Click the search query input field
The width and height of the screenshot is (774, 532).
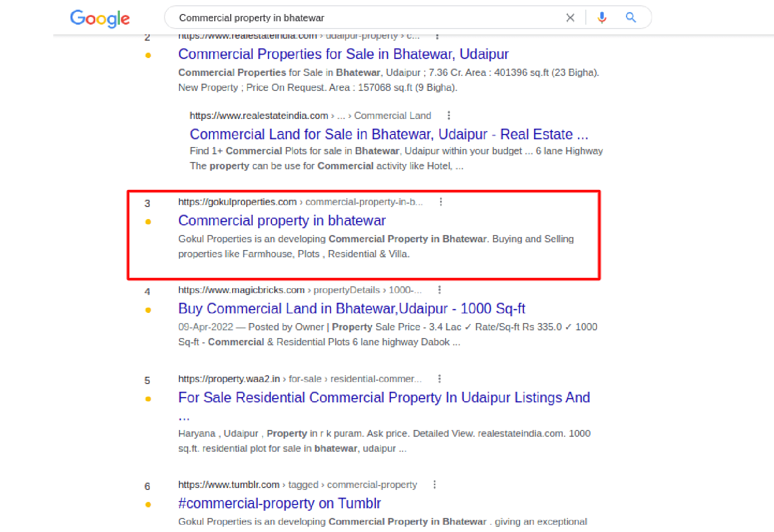click(x=368, y=18)
